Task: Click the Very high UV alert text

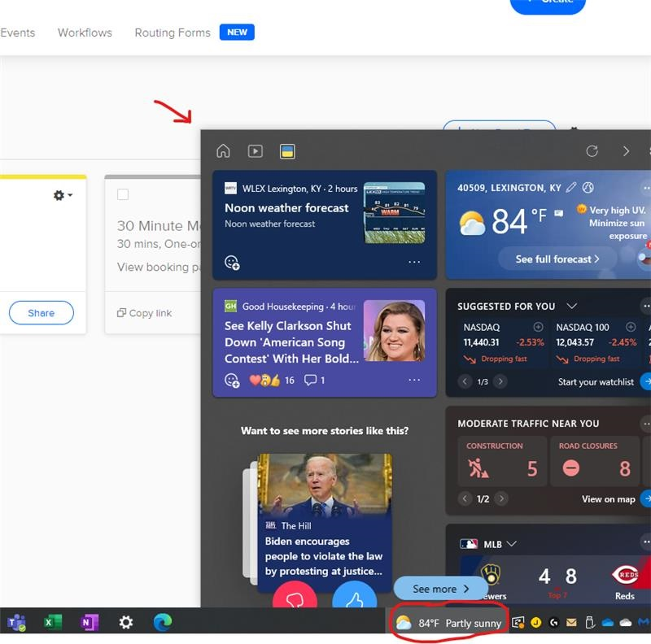Action: click(617, 223)
